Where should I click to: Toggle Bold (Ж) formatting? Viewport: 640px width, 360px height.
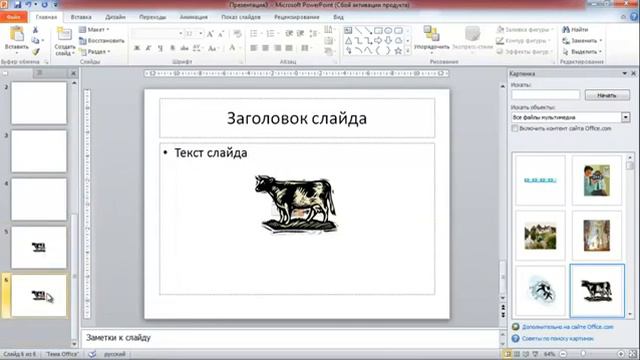pos(137,48)
